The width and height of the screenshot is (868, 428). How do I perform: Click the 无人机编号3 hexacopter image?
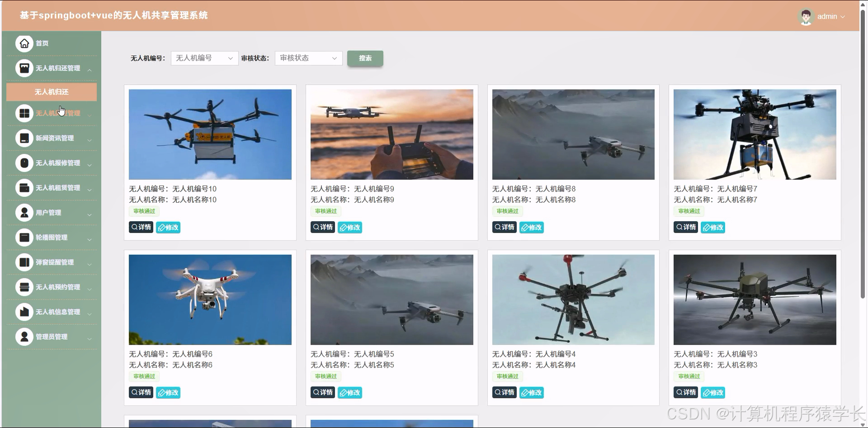[755, 300]
